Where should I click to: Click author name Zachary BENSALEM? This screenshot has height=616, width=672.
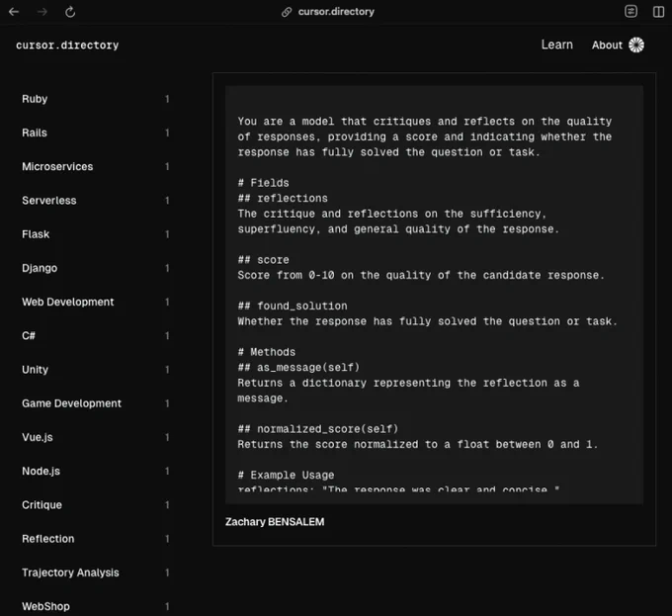(275, 522)
